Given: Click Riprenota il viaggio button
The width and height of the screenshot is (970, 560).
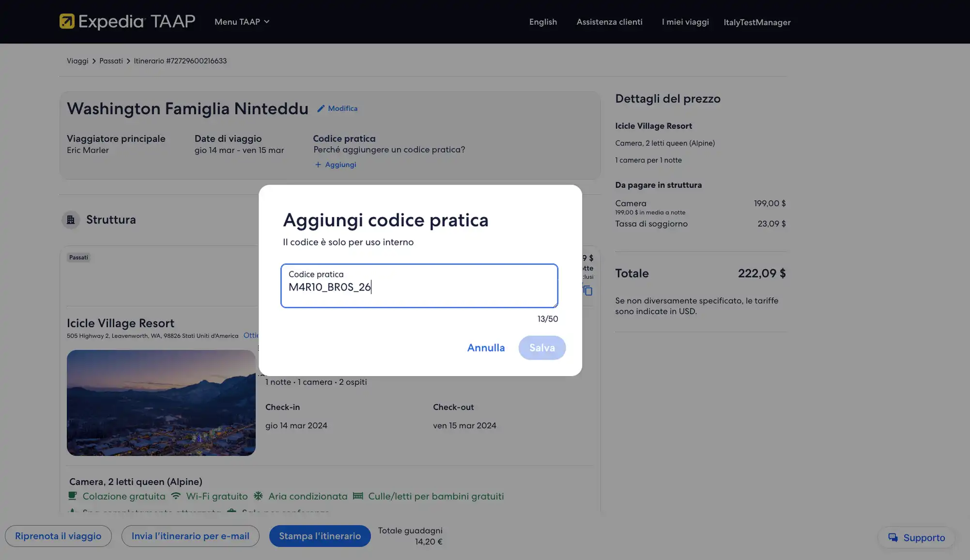Looking at the screenshot, I should click(x=58, y=536).
